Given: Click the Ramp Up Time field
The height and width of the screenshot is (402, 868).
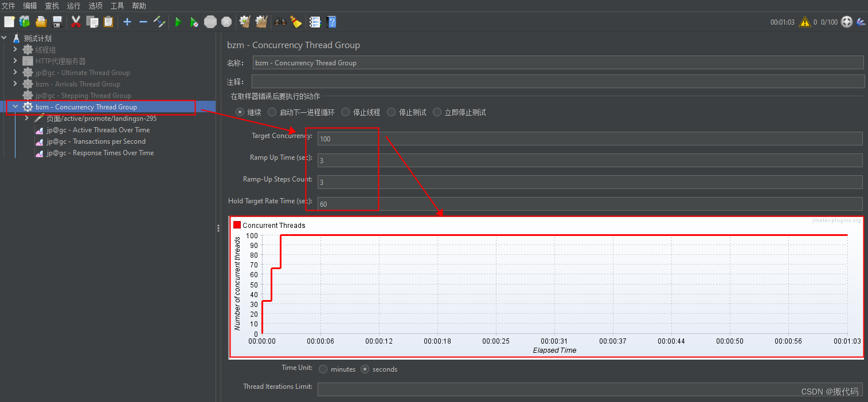Looking at the screenshot, I should pyautogui.click(x=590, y=160).
